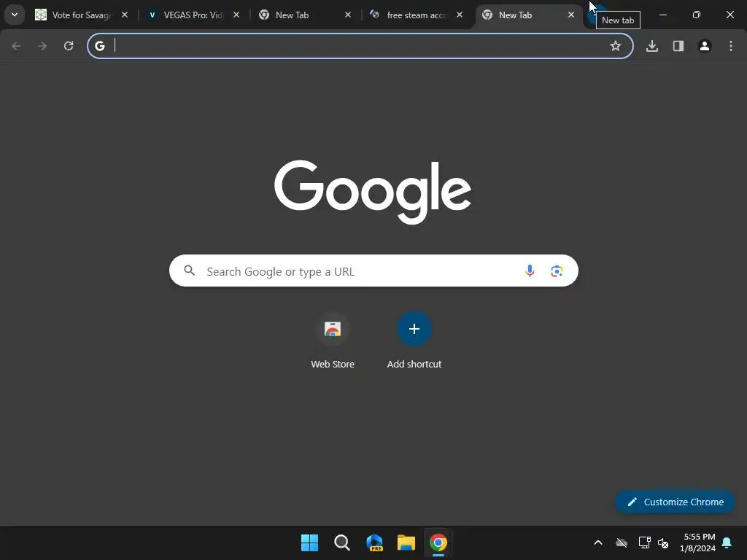Click the Search Google or type a URL box
747x560 pixels.
click(373, 271)
